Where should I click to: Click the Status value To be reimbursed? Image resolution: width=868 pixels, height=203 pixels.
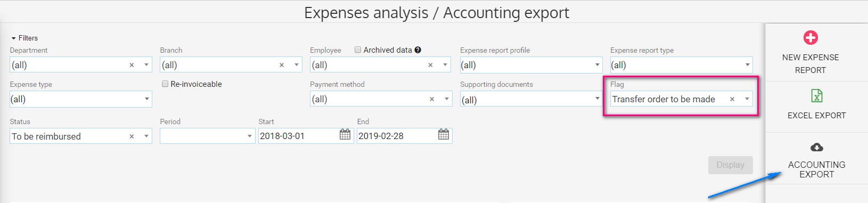click(47, 136)
